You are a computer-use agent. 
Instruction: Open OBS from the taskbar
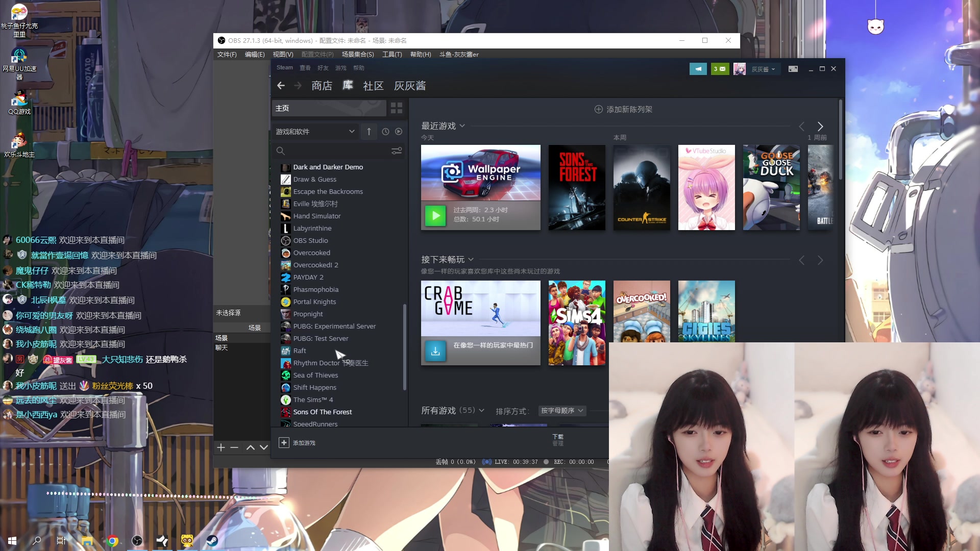137,541
